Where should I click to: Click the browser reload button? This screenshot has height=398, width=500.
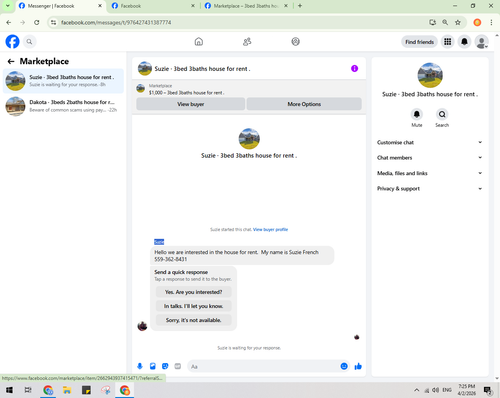pyautogui.click(x=37, y=22)
